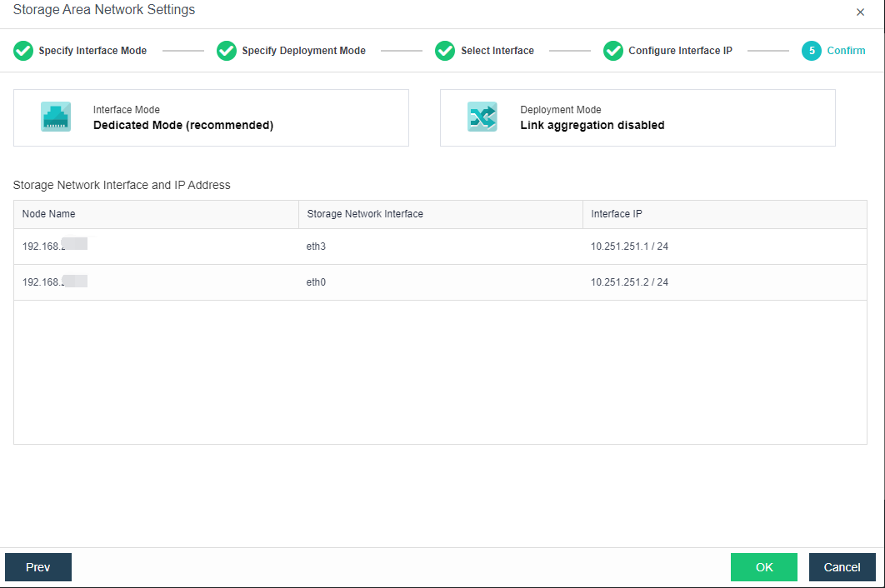Click the Configure Interface IP checkmark icon
This screenshot has height=588, width=885.
pos(613,51)
